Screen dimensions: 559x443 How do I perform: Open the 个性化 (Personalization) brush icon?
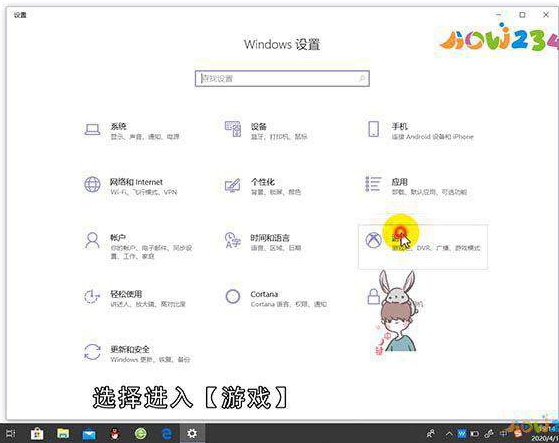pos(232,186)
